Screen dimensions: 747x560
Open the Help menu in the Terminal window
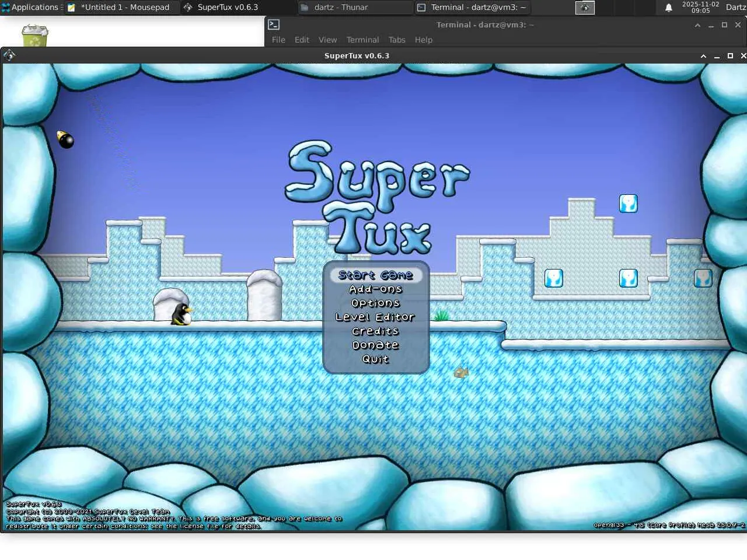[x=424, y=40]
